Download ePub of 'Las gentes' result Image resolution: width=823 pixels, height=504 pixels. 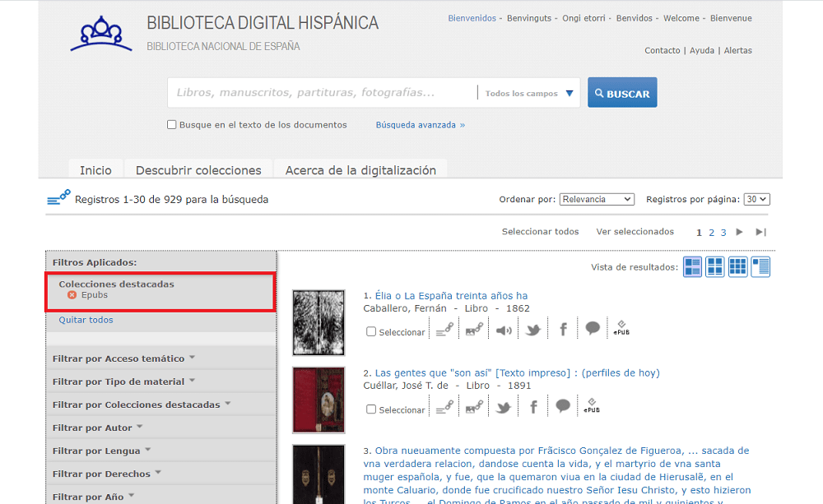(592, 406)
